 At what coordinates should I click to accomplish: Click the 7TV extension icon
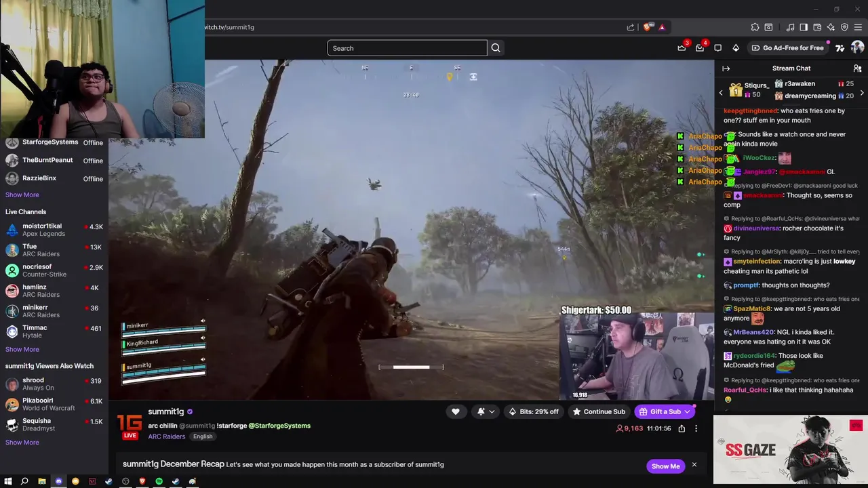pos(840,48)
